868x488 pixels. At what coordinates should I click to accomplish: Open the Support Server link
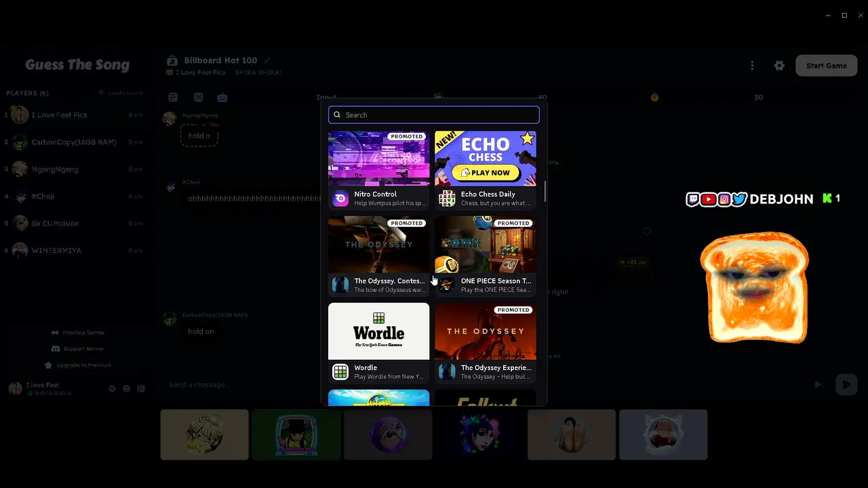pos(77,349)
